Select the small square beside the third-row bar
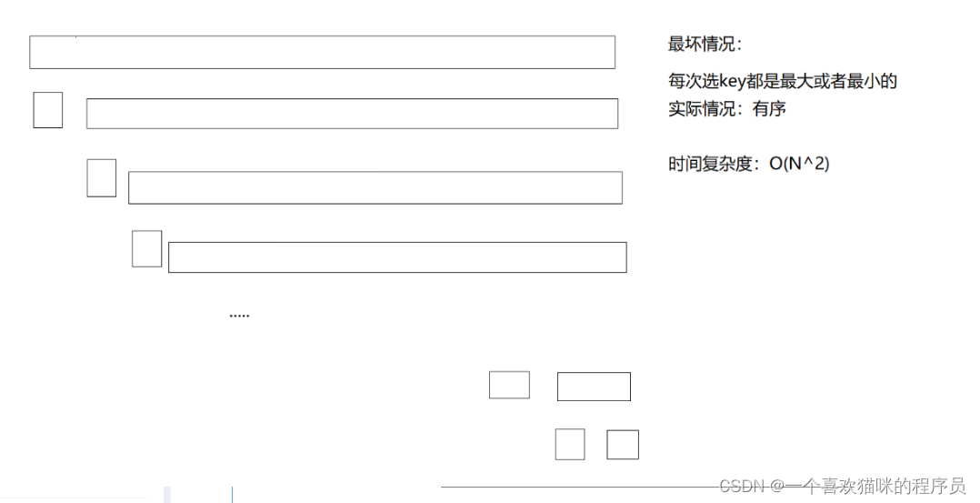The image size is (980, 503). (x=102, y=178)
